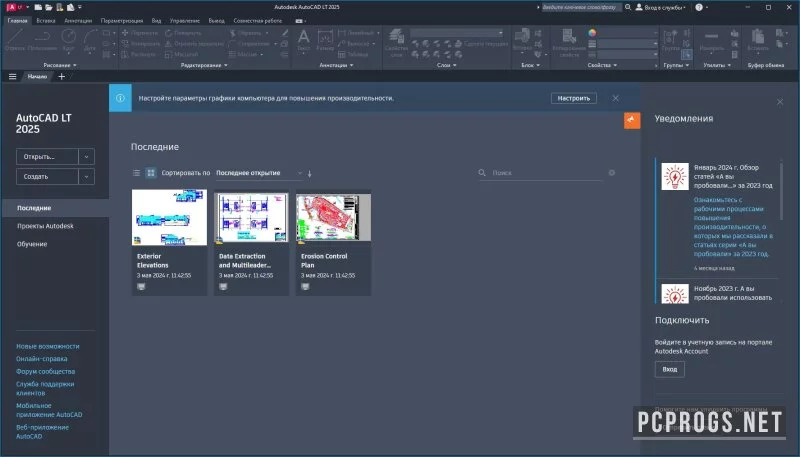Screen dimensions: 800x457
Task: Open the Erosion Control Plan thumbnail
Action: tap(334, 217)
